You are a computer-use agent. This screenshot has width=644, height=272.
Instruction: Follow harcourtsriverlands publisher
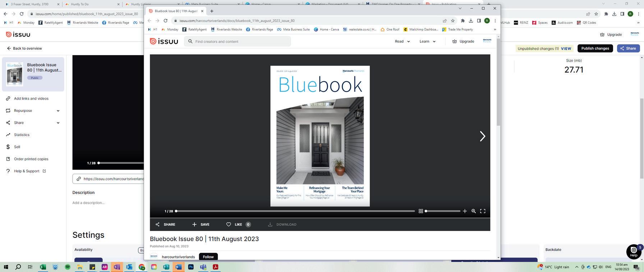tap(208, 257)
